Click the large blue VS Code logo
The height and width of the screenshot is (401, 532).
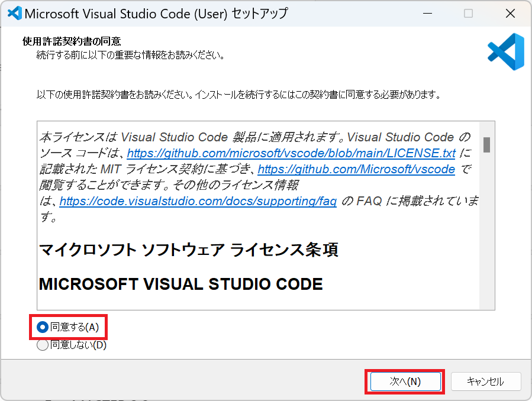pyautogui.click(x=505, y=51)
